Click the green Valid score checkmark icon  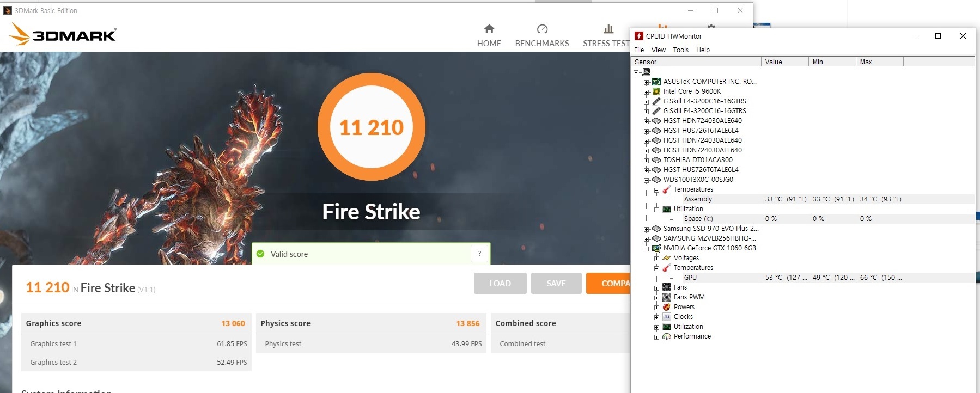point(260,254)
